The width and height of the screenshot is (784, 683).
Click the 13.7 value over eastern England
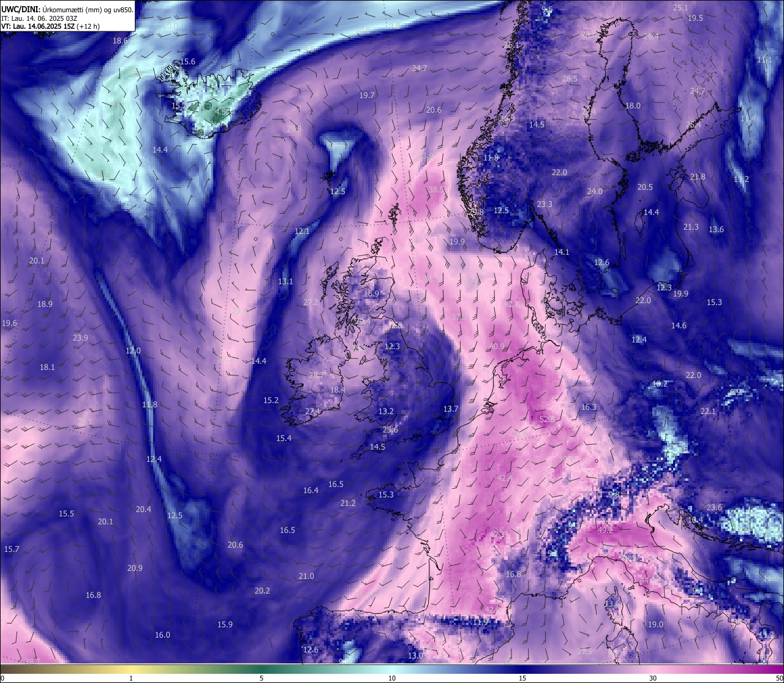pyautogui.click(x=451, y=409)
